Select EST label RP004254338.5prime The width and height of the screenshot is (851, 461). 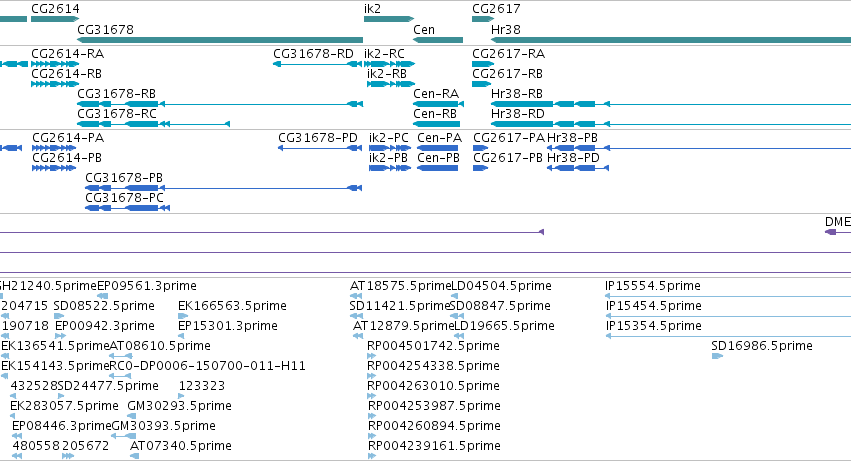point(434,367)
